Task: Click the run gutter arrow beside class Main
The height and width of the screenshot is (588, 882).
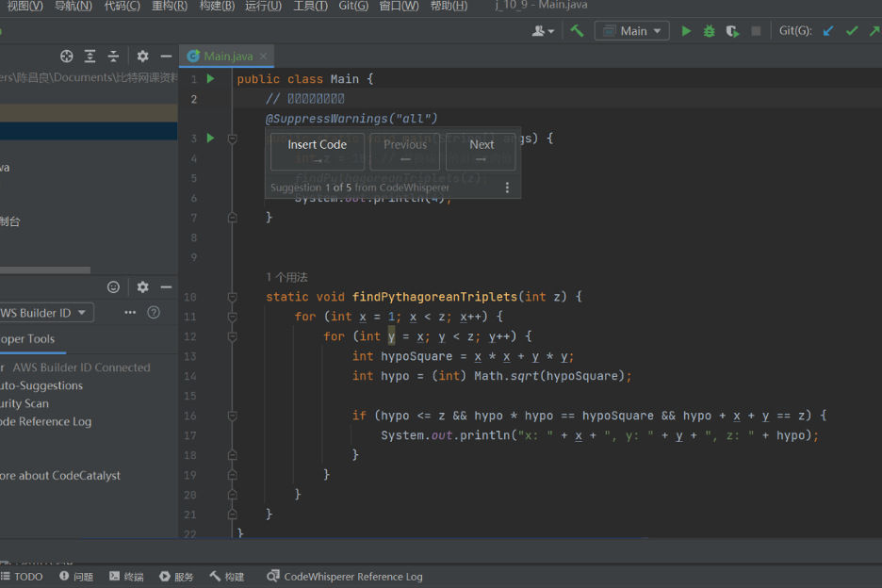Action: coord(210,79)
